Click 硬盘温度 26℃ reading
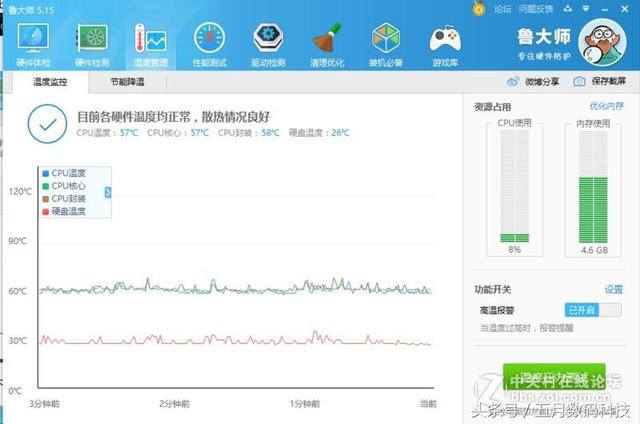Viewport: 640px width, 424px height. click(319, 133)
